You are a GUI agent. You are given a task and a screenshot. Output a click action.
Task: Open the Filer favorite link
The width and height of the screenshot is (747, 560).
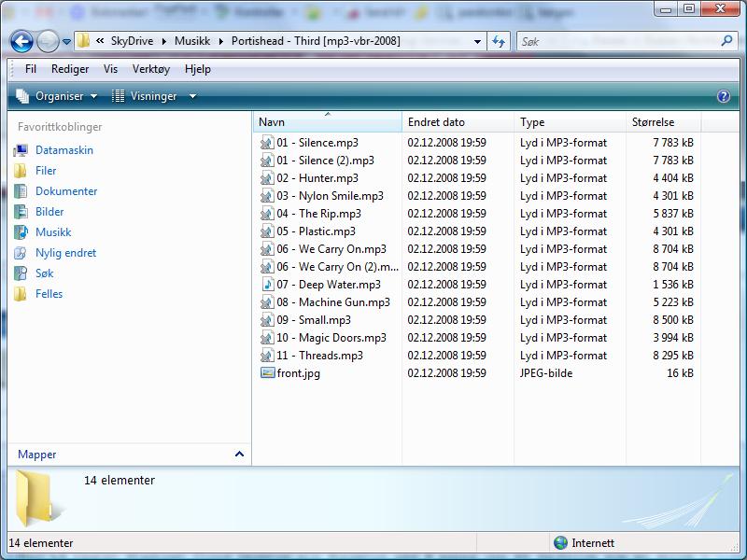click(x=46, y=171)
